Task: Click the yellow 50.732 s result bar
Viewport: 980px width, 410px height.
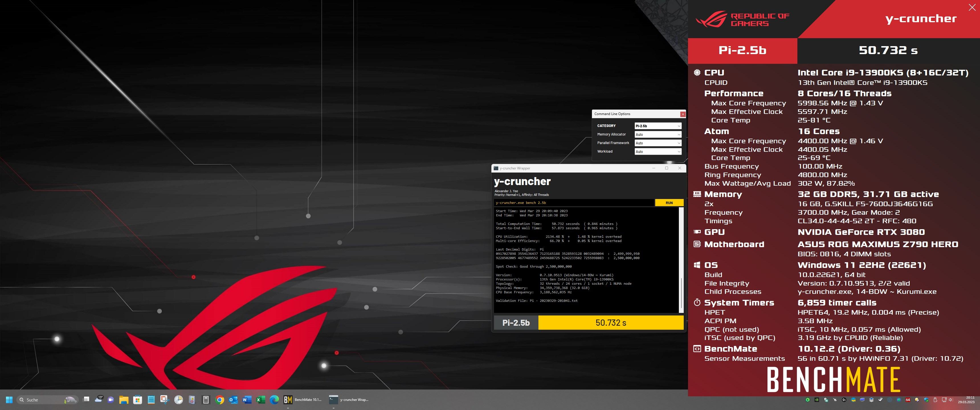Action: 611,323
